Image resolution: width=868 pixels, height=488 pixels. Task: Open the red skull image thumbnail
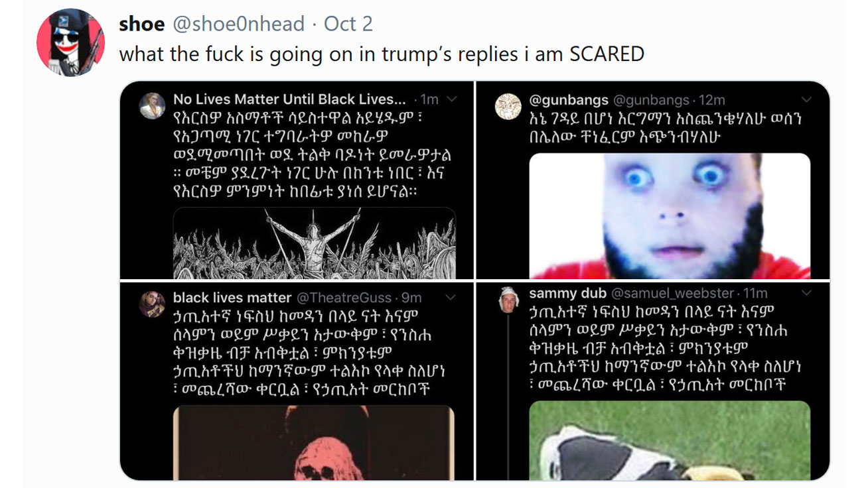tap(314, 443)
